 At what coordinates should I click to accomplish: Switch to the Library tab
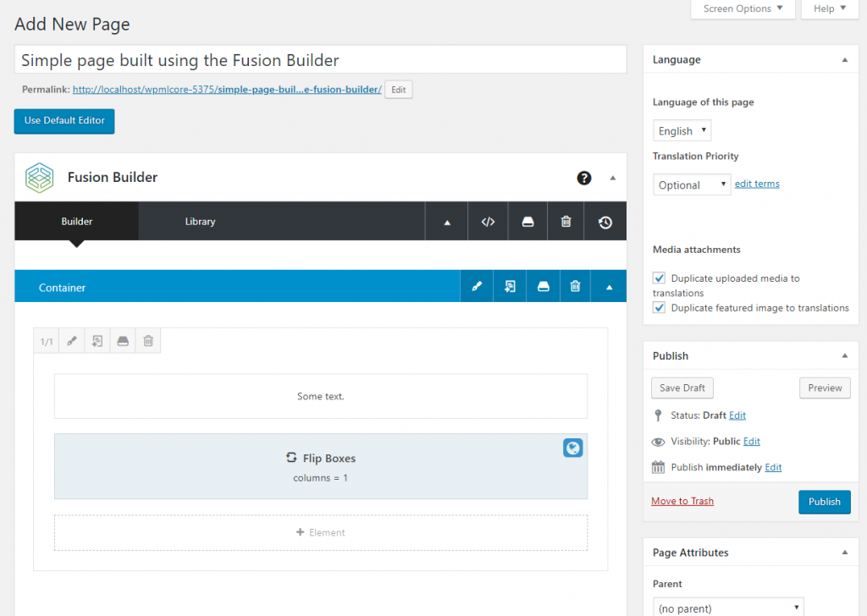click(x=200, y=222)
